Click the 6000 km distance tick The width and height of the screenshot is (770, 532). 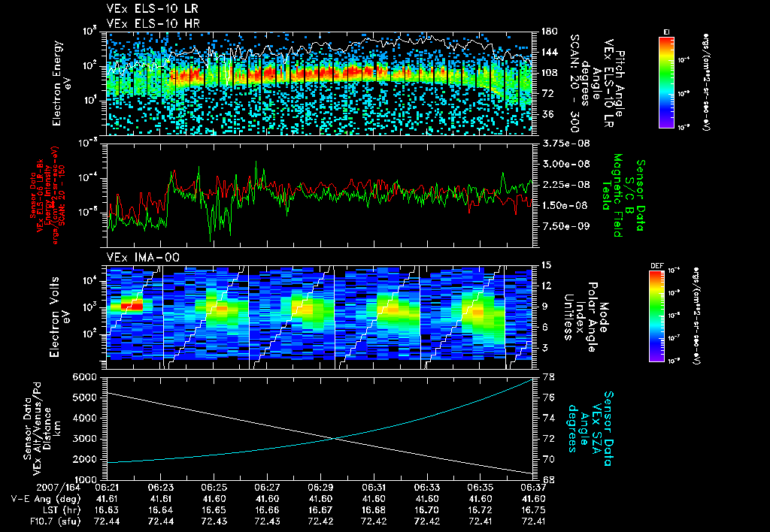click(84, 377)
